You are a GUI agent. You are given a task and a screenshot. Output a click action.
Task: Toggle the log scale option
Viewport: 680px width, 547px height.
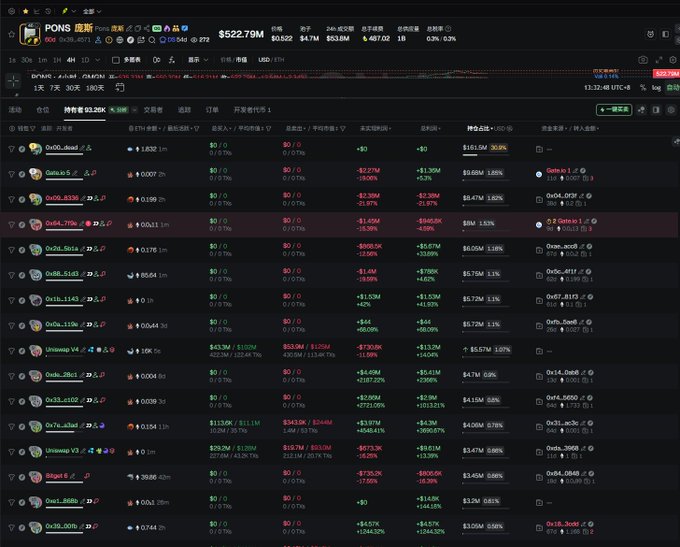coord(656,88)
